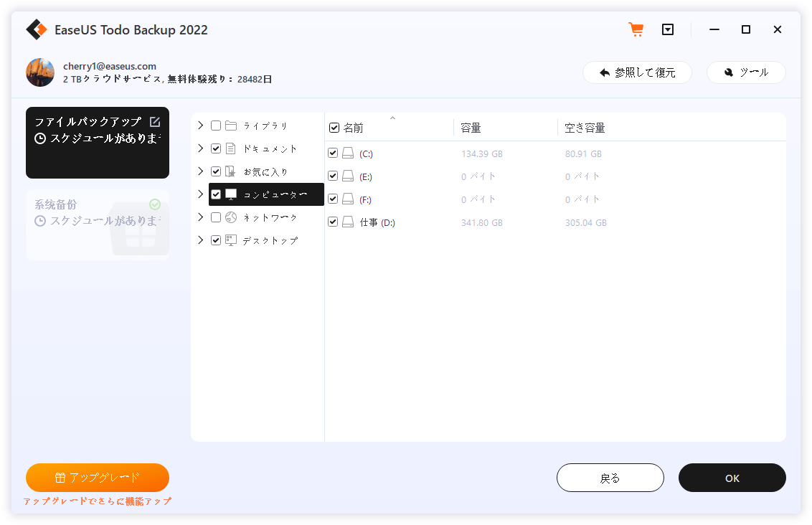Click the drive icon next to (C:)
812x525 pixels.
[x=347, y=153]
